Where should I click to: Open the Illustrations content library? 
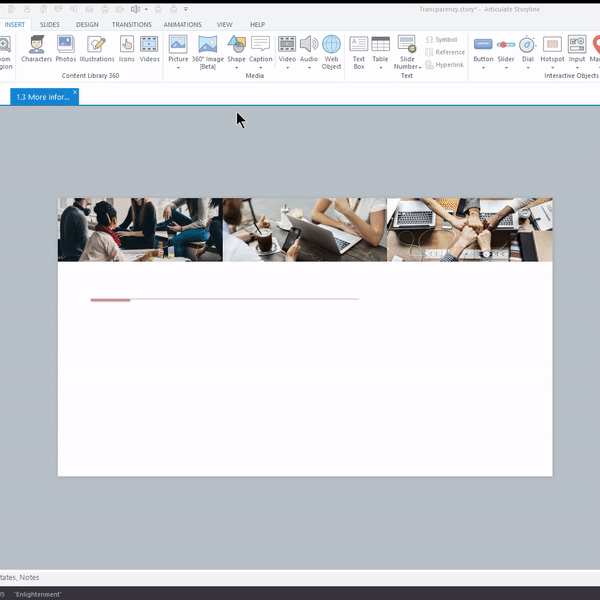click(97, 49)
